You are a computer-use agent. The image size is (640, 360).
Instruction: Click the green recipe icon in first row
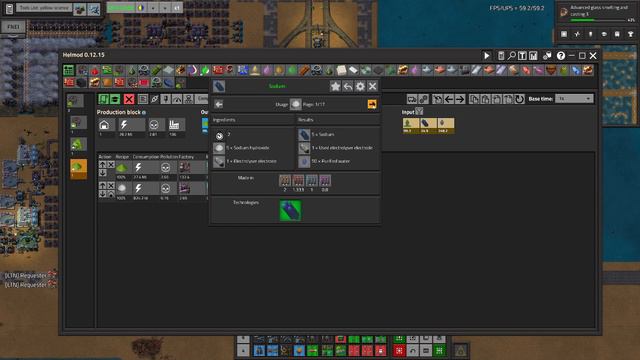[x=122, y=167]
